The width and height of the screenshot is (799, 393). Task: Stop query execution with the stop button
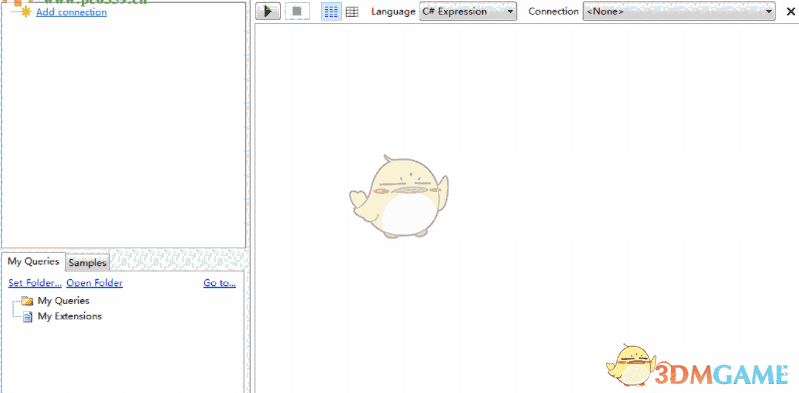click(x=297, y=11)
